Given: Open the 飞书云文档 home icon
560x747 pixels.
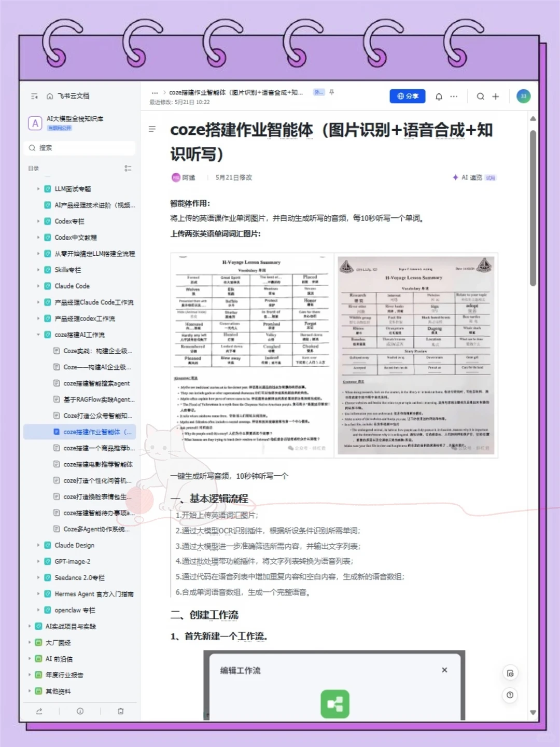Looking at the screenshot, I should [x=50, y=96].
